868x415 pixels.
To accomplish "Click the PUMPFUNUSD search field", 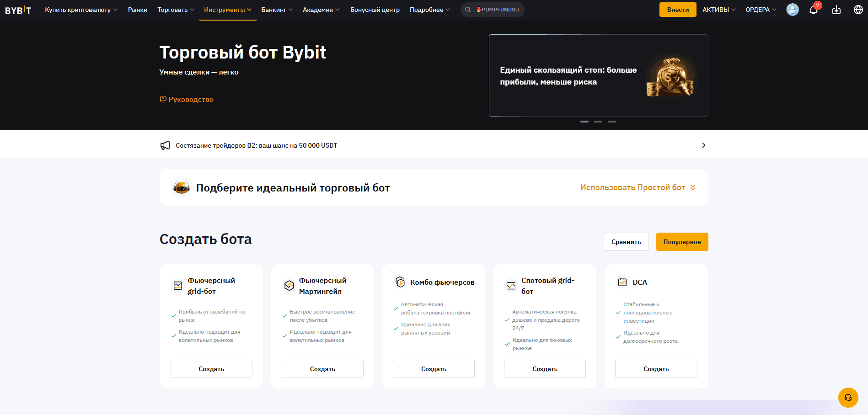I will [493, 10].
